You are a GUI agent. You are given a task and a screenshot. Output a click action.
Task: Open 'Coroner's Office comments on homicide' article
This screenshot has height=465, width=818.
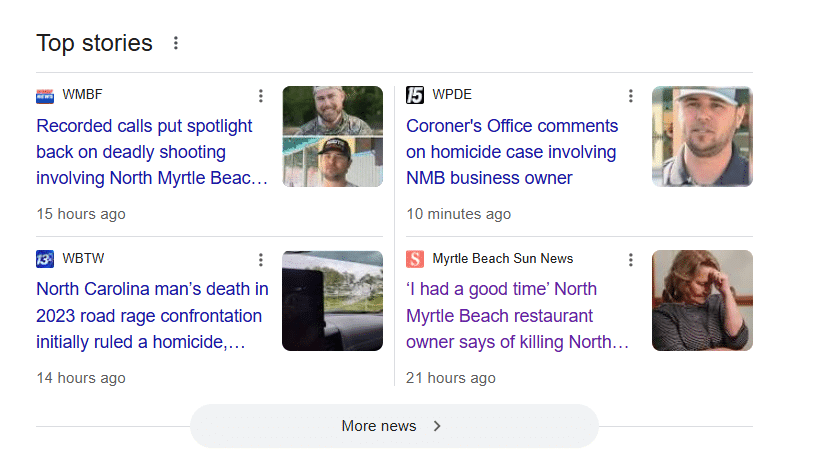tap(512, 152)
